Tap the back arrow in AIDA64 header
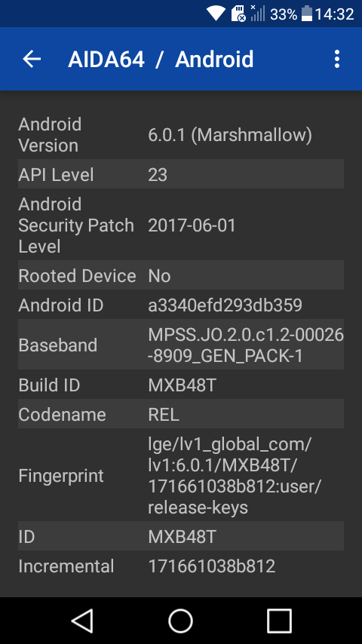 point(32,59)
